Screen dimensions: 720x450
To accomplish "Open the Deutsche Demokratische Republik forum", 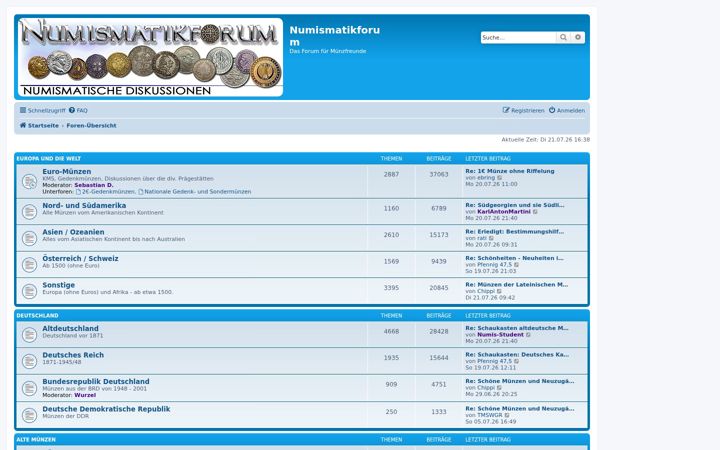I will tap(106, 409).
